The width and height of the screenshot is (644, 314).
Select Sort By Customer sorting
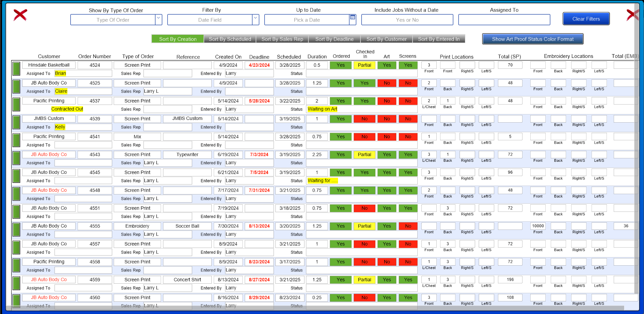(386, 39)
